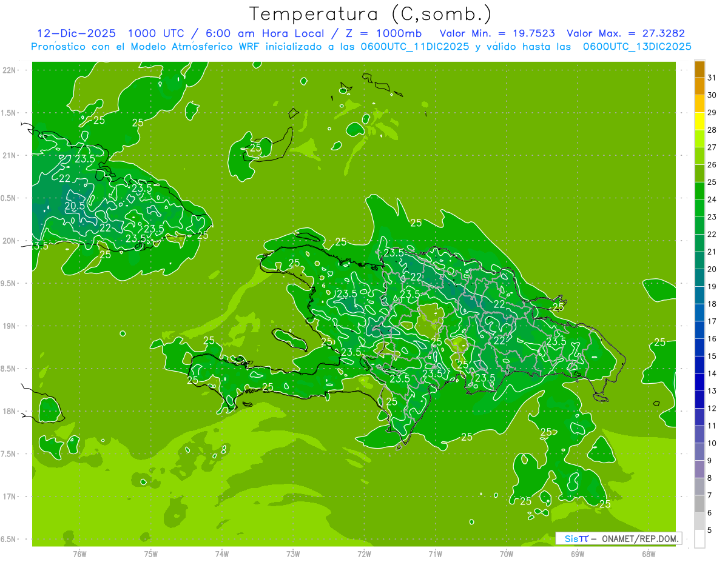Click the "21N" latitude axis label
This screenshot has width=728, height=562.
coord(10,156)
